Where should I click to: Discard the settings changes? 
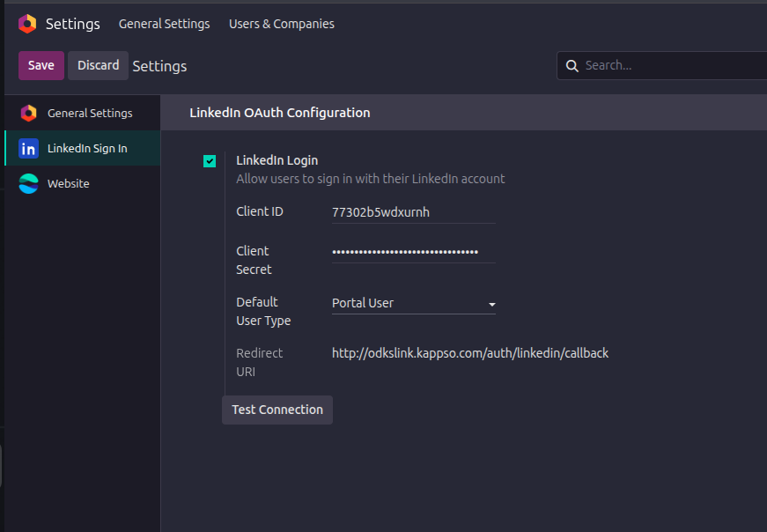pyautogui.click(x=99, y=65)
